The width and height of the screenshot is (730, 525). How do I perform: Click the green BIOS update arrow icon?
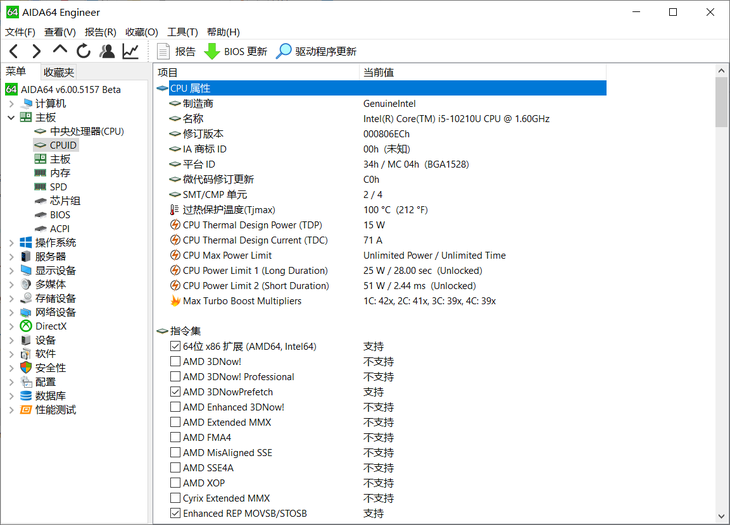(212, 51)
